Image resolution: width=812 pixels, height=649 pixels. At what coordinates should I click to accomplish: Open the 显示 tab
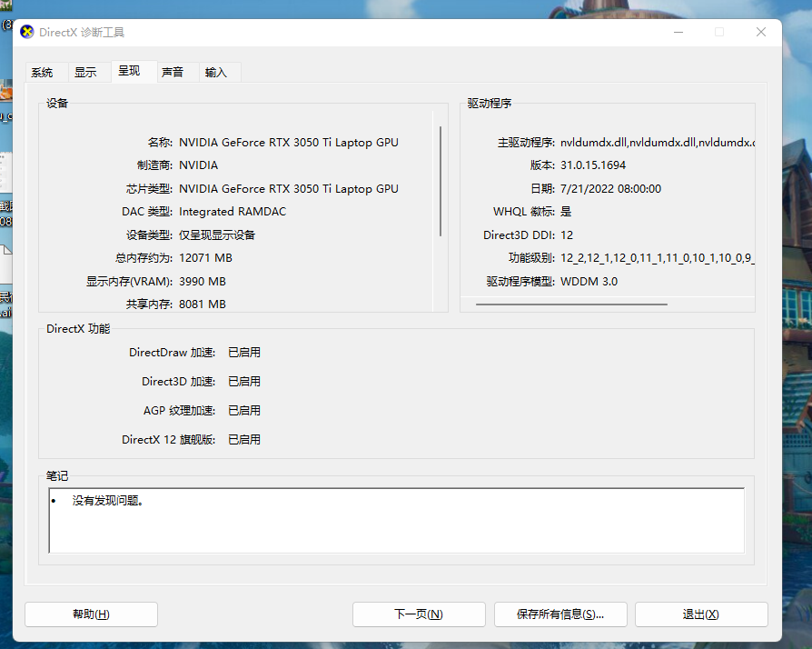click(x=85, y=73)
